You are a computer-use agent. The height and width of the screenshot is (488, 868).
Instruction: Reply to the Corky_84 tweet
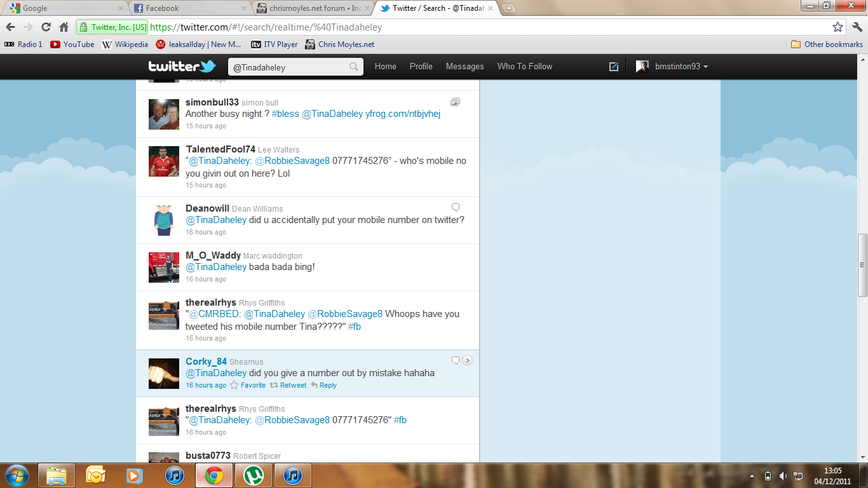point(324,385)
